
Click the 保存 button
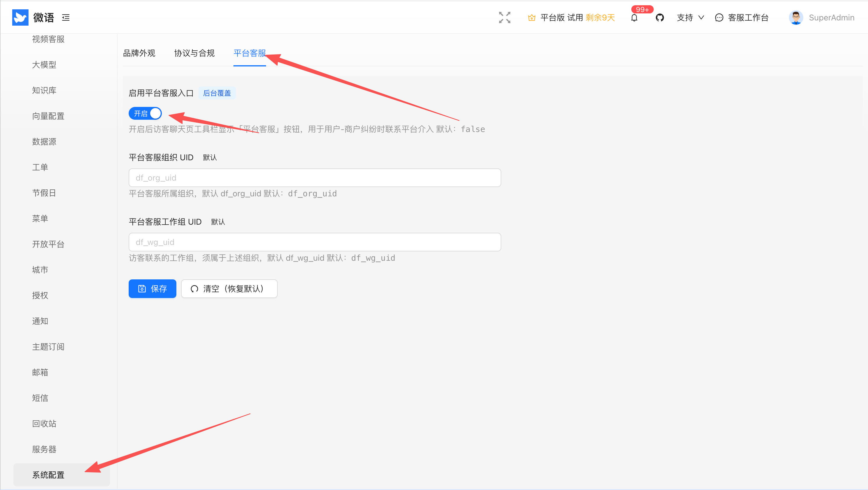point(152,289)
